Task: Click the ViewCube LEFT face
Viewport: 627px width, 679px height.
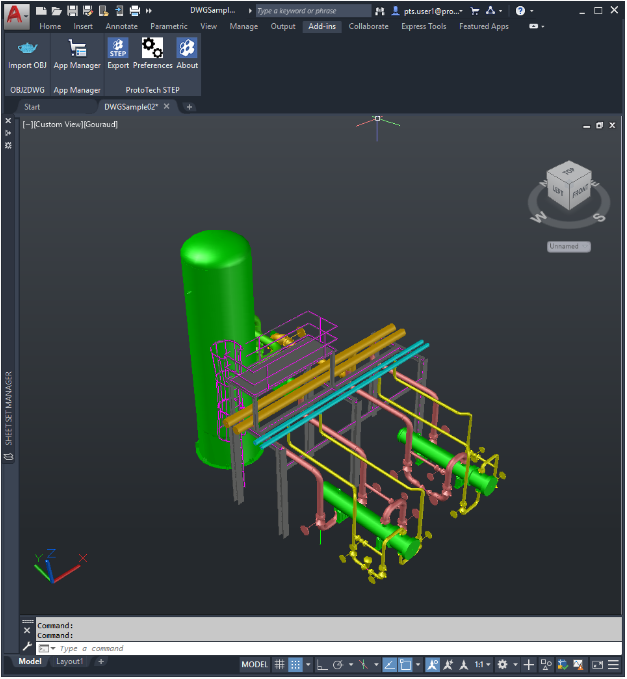Action: click(x=558, y=191)
